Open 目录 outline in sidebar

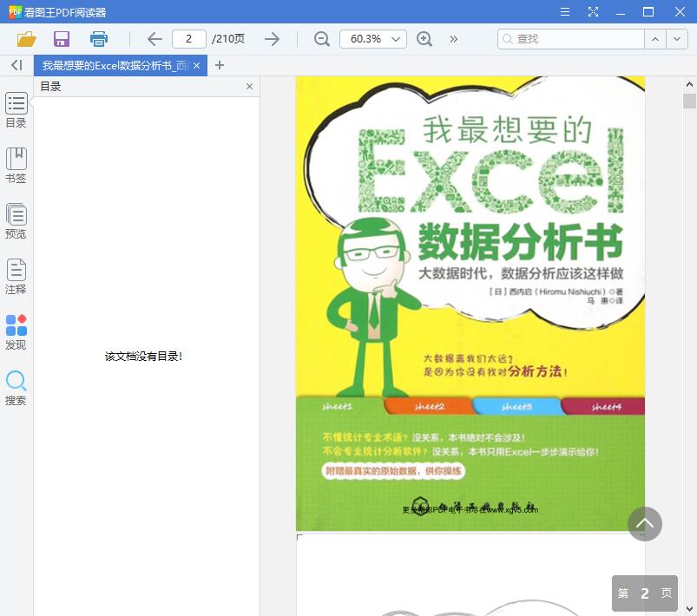click(x=16, y=110)
